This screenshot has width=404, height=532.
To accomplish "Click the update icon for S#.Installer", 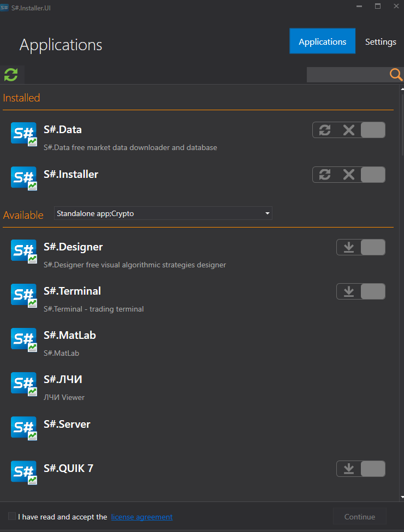I will 325,175.
